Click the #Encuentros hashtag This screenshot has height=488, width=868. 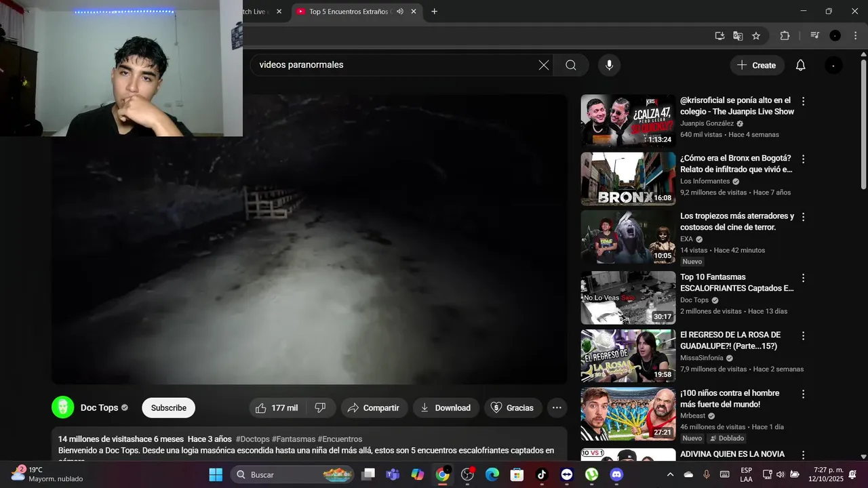tap(340, 439)
